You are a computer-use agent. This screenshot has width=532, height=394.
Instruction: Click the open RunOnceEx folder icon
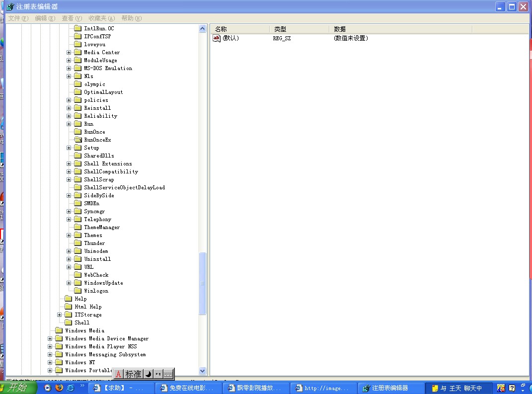click(x=78, y=140)
